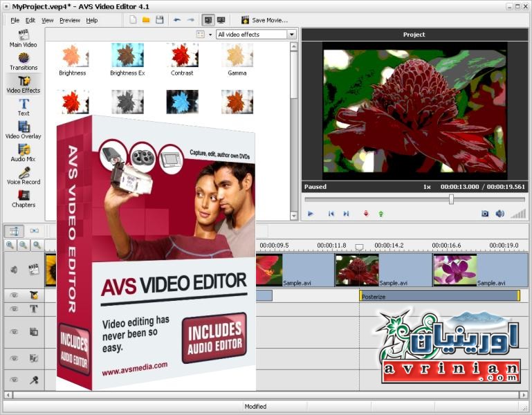Open the thumbnail view options dropdown arrow
Viewport: 532px width, 415px height.
tap(210, 35)
